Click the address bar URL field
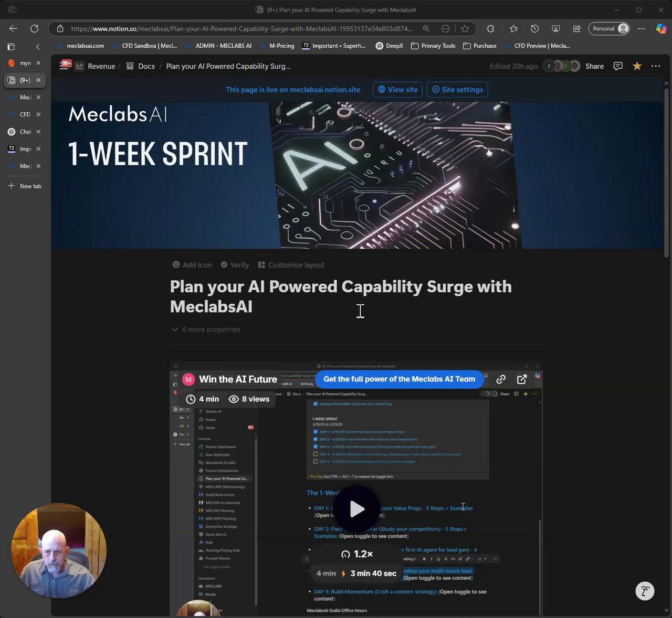Image resolution: width=672 pixels, height=618 pixels. coord(241,29)
